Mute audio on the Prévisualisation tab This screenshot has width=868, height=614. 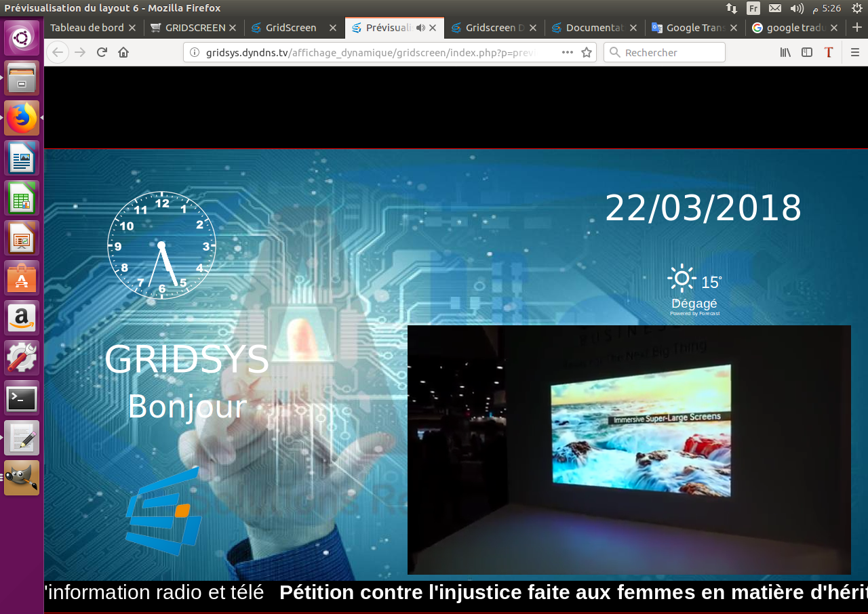pyautogui.click(x=420, y=28)
